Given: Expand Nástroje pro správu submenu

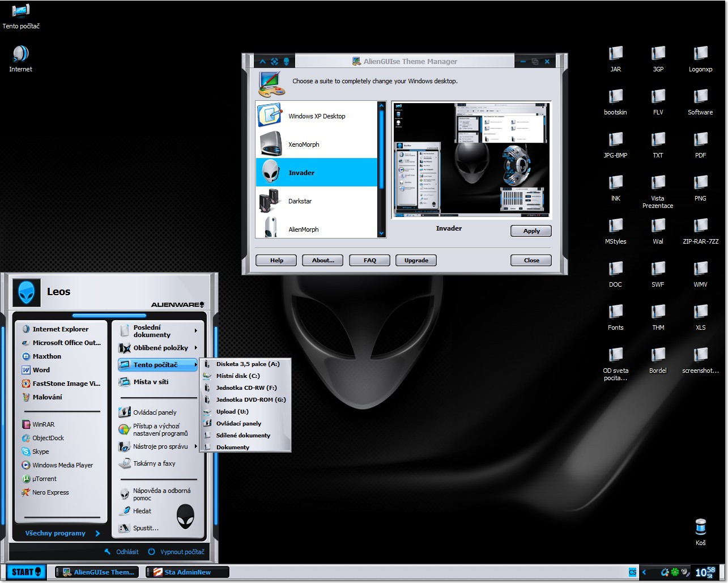Looking at the screenshot, I should coord(158,446).
